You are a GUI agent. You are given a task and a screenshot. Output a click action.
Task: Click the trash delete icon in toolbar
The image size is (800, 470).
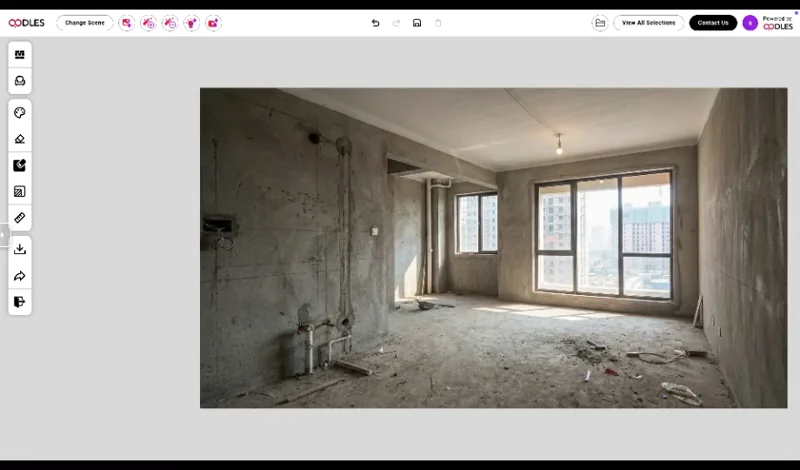point(438,23)
